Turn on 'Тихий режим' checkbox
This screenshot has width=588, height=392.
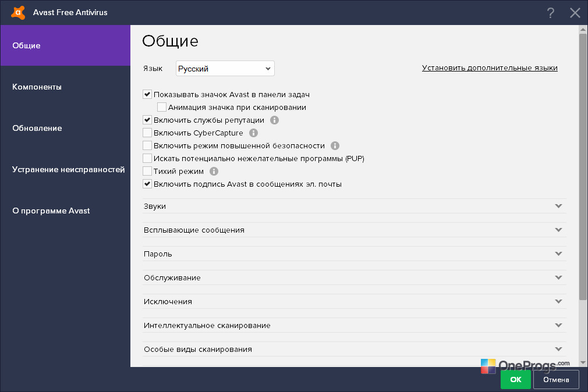(147, 171)
